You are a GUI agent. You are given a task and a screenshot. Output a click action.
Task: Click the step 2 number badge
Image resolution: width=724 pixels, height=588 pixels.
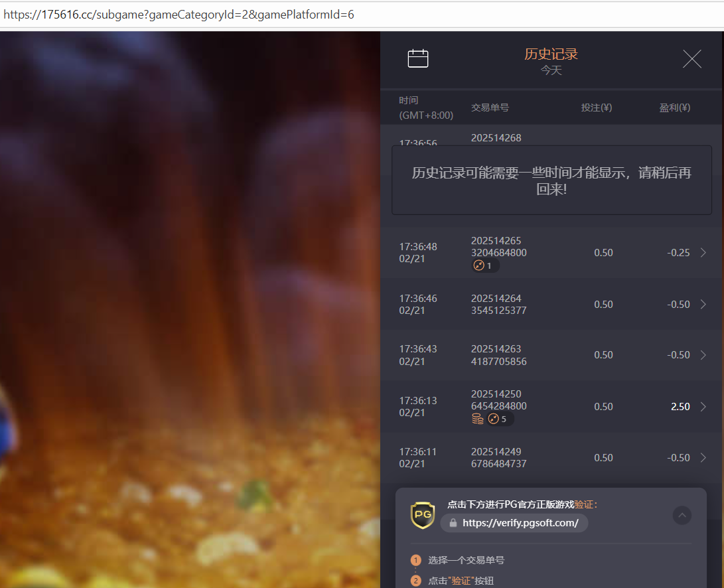[416, 581]
